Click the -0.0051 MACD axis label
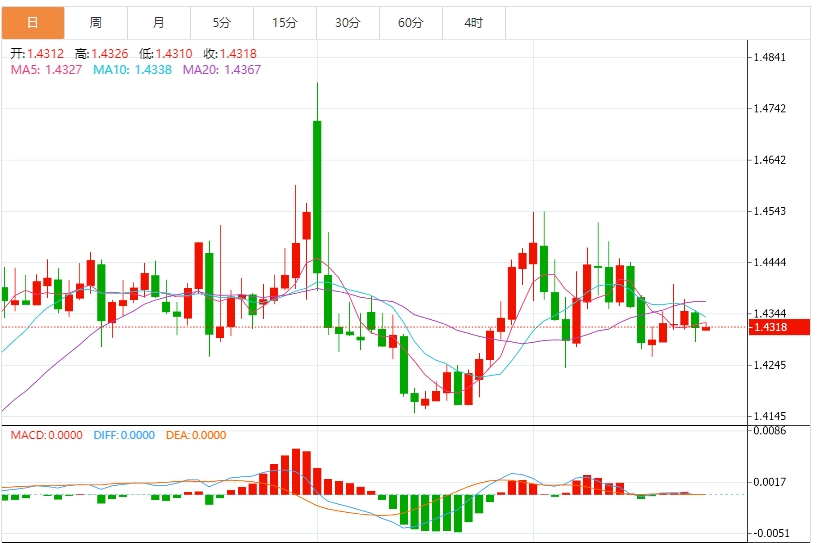 [770, 533]
